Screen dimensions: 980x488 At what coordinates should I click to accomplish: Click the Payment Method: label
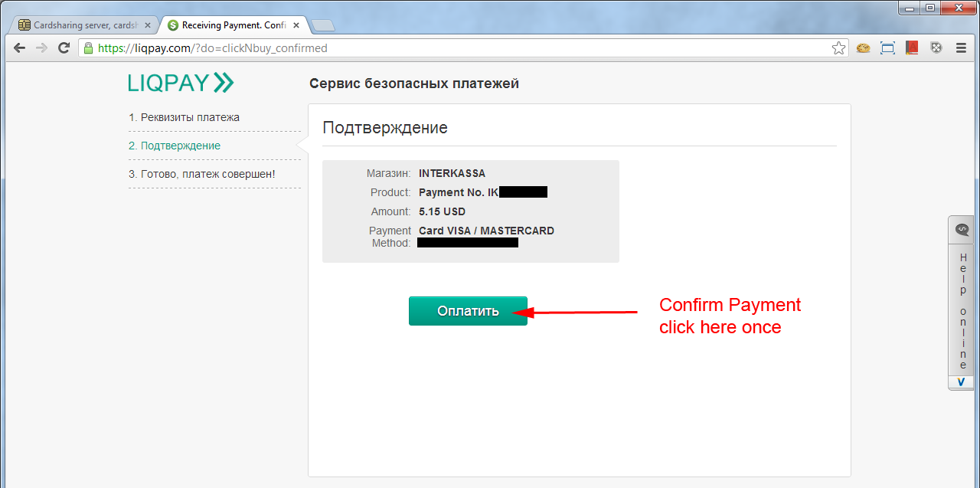(390, 237)
